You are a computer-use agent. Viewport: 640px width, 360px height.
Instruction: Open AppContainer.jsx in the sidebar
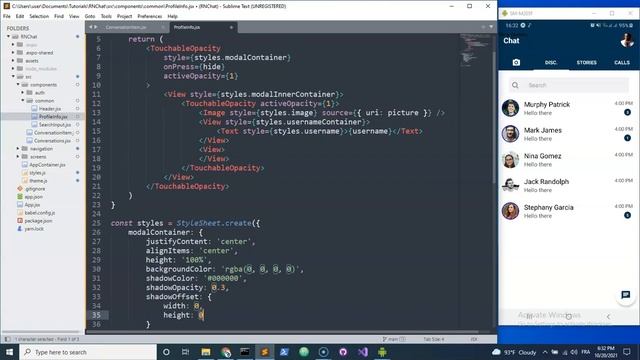[x=47, y=164]
